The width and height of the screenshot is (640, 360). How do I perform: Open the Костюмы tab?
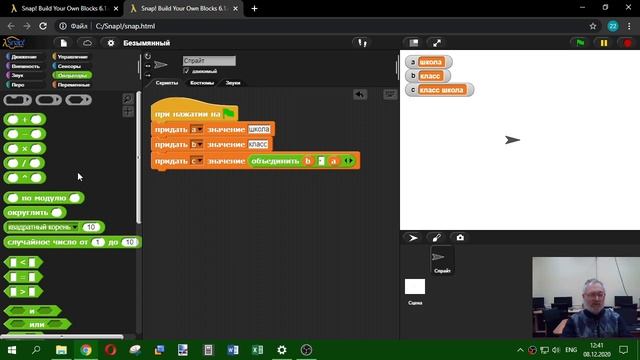pyautogui.click(x=202, y=82)
